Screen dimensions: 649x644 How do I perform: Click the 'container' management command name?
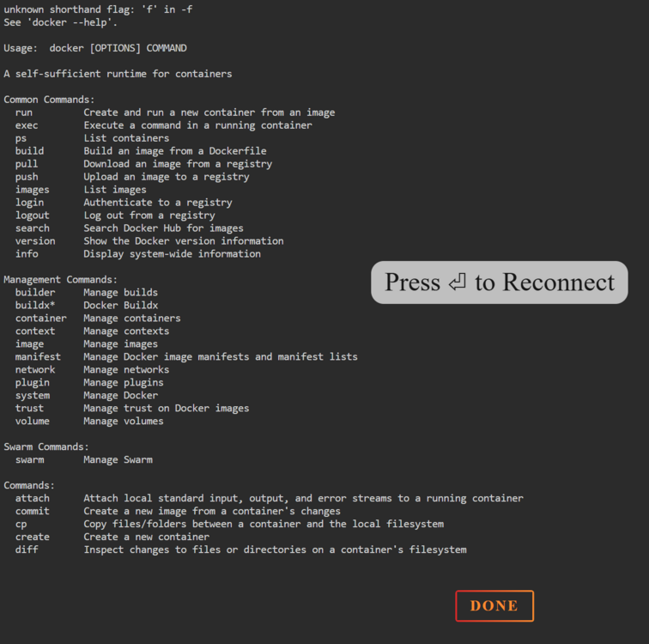coord(41,319)
